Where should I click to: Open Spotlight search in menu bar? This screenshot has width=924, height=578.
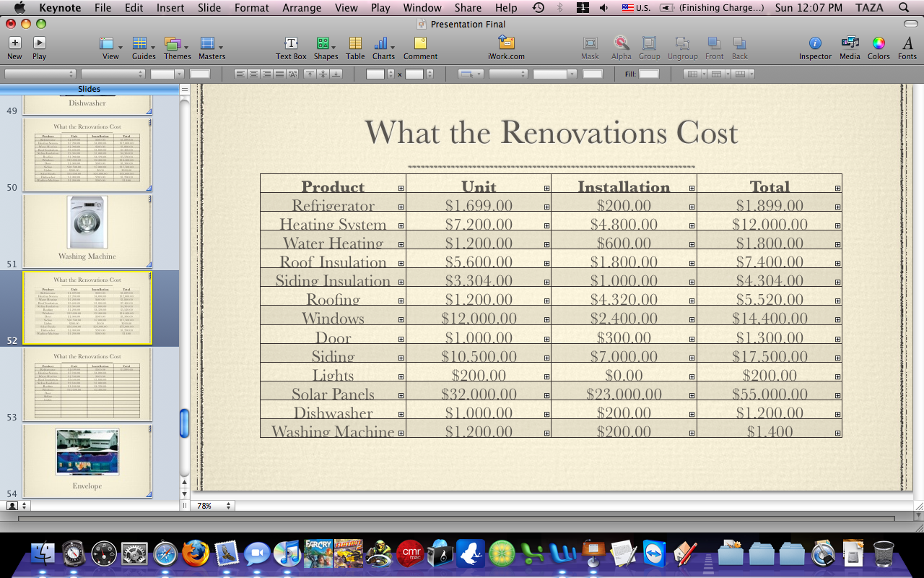click(x=904, y=8)
